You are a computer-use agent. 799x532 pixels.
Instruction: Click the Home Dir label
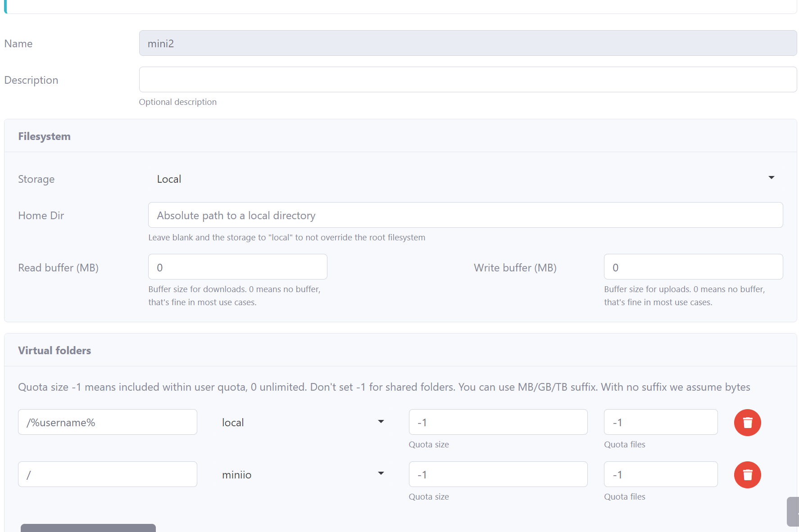tap(41, 216)
